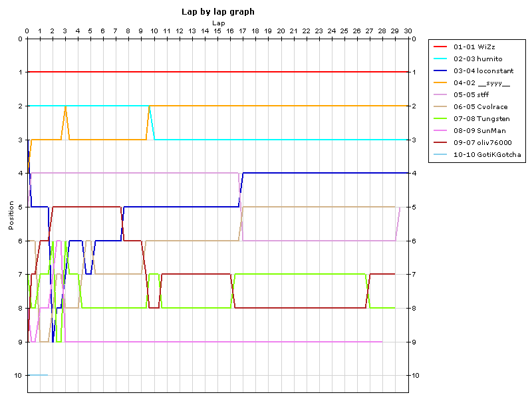Click the tan Cvolrace legend swatch
This screenshot has width=532, height=399.
click(x=440, y=106)
